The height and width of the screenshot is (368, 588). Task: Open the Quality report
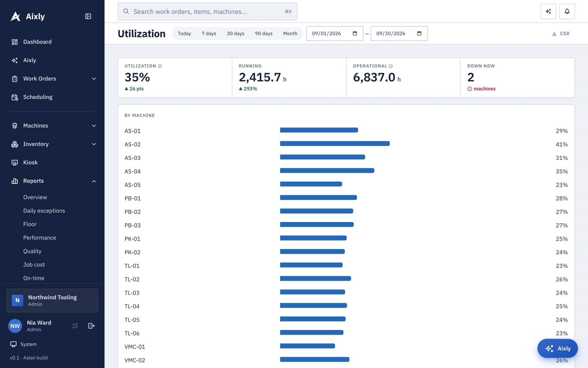point(32,251)
